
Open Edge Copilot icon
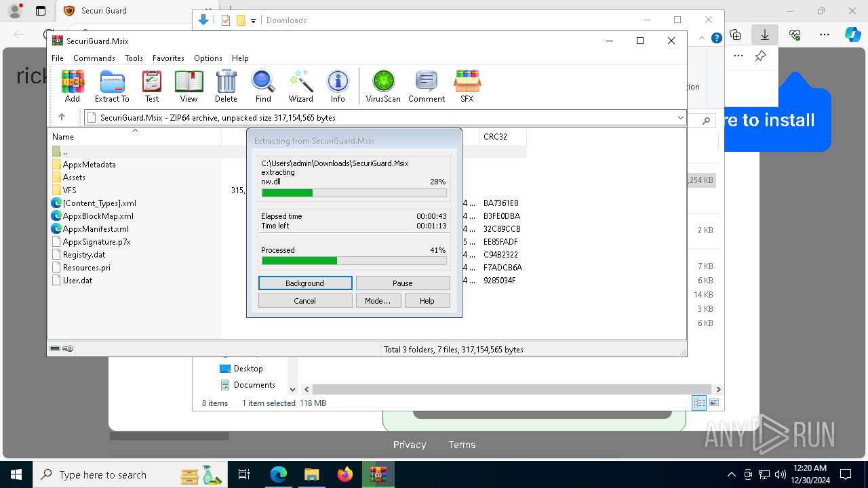852,35
